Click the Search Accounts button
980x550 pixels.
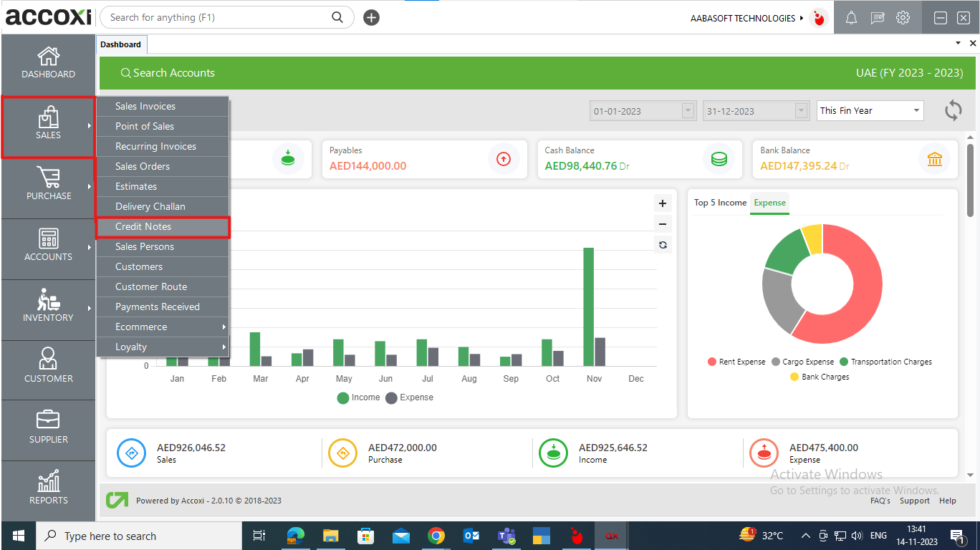168,73
